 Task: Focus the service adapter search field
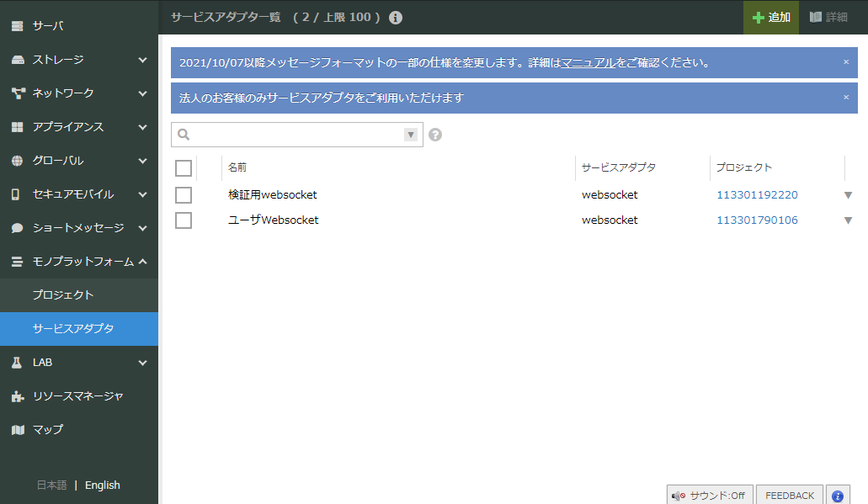296,135
